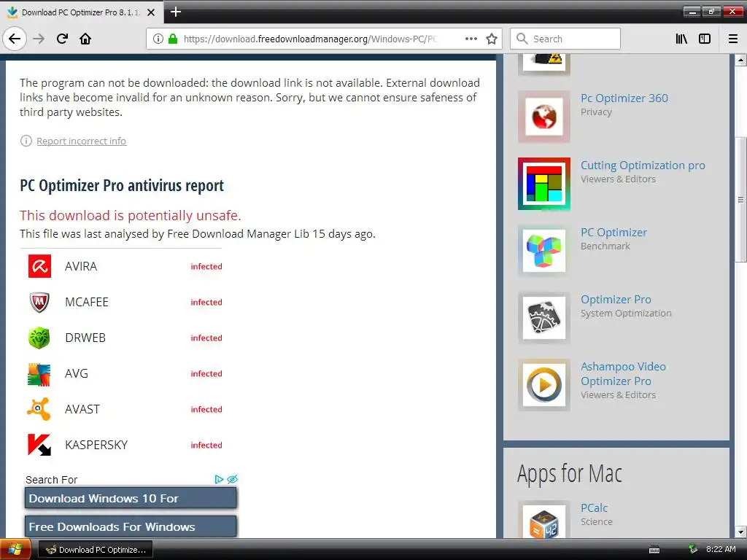Click Download Windows 10 For ad button
Image resolution: width=747 pixels, height=560 pixels.
(131, 499)
